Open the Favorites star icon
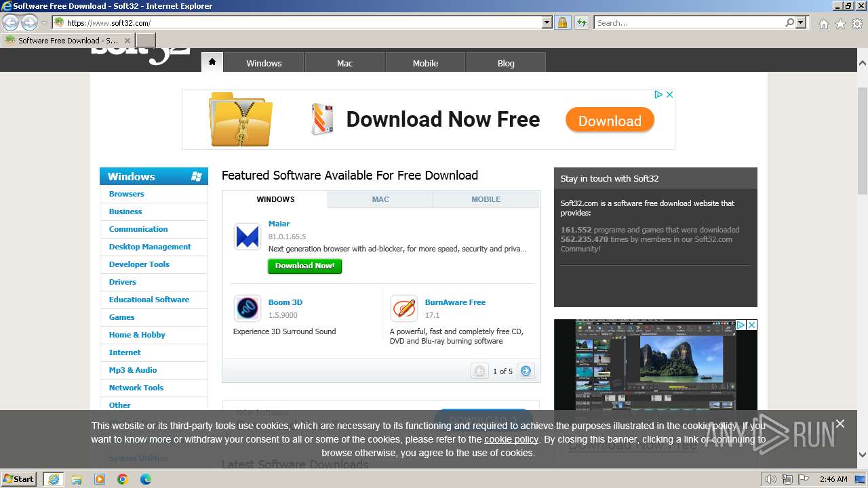The width and height of the screenshot is (868, 488). [840, 24]
